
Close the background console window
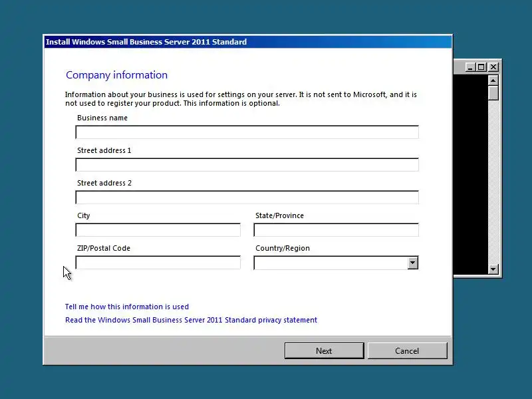coord(493,67)
